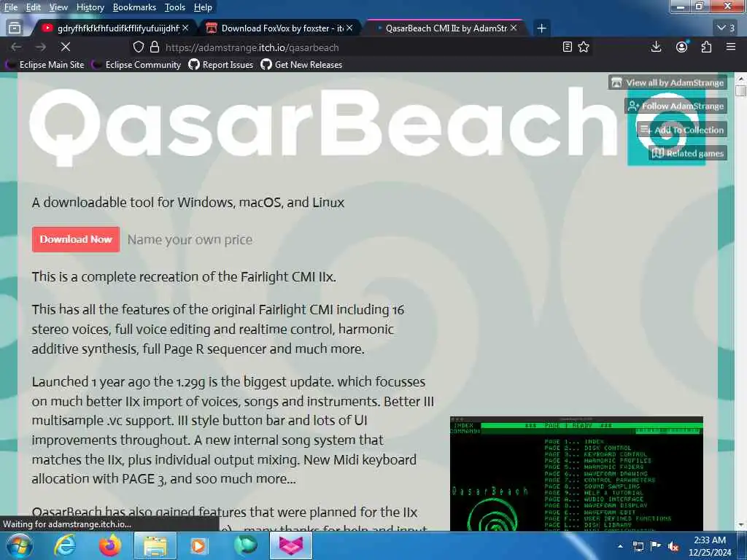
Task: Close the YouTube gdryfhfk tab
Action: pyautogui.click(x=185, y=28)
